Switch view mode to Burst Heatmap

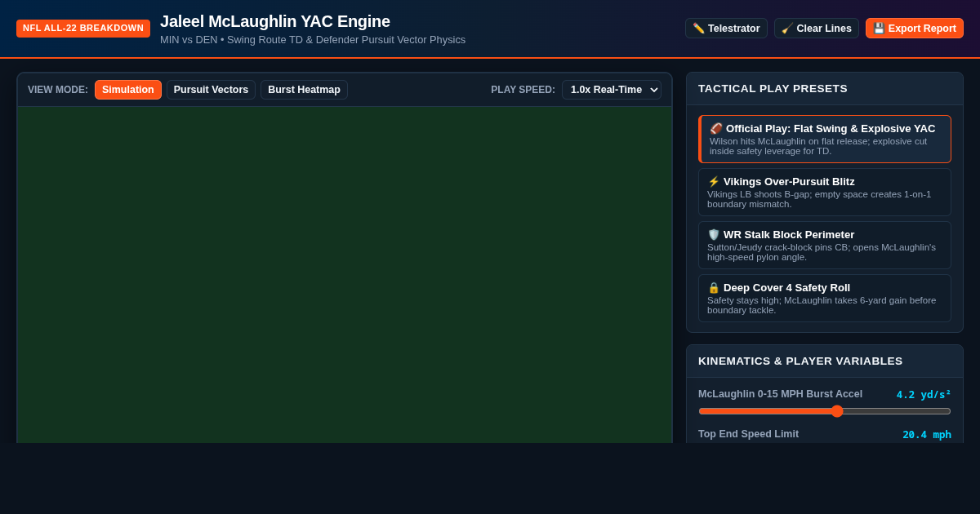tap(304, 90)
